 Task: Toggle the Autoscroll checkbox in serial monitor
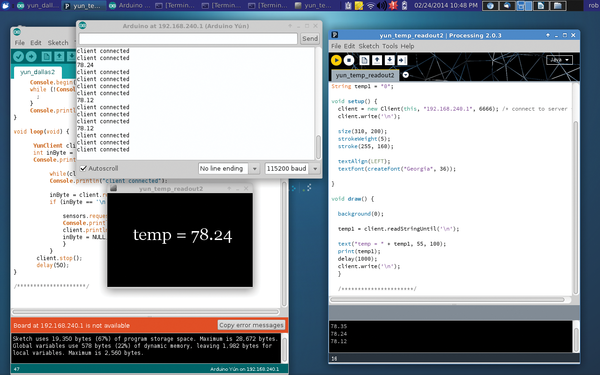pyautogui.click(x=83, y=168)
